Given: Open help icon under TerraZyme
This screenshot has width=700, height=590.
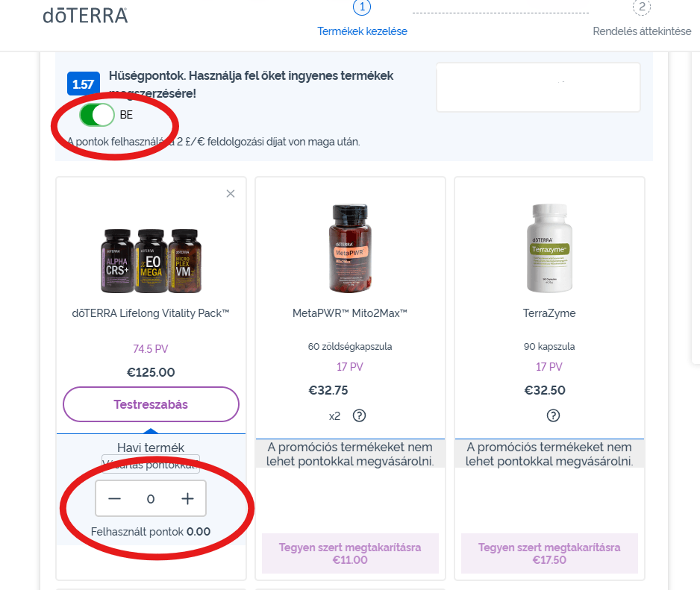Looking at the screenshot, I should tap(553, 415).
